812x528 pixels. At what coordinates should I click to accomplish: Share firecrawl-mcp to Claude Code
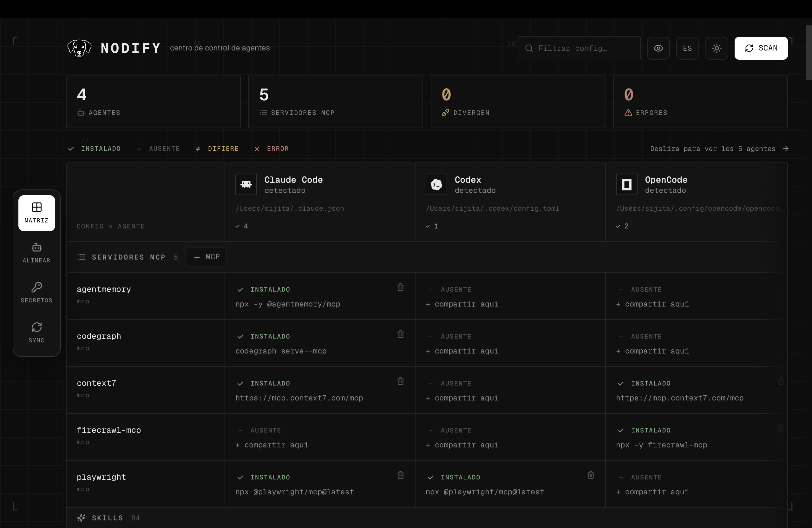click(x=272, y=445)
